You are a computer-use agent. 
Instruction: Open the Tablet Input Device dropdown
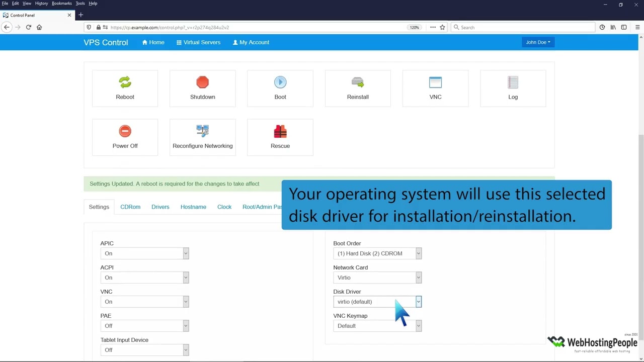(x=144, y=350)
